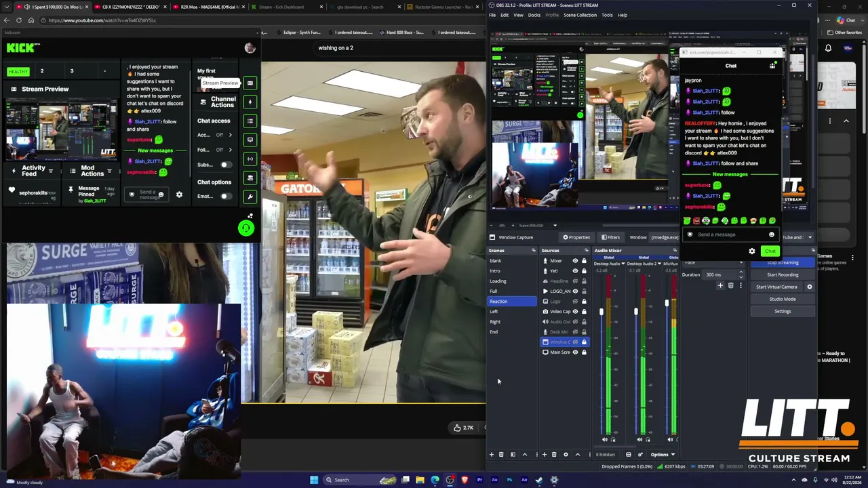The width and height of the screenshot is (868, 488).
Task: Launch Premiere Pro from the taskbar
Action: tap(479, 480)
